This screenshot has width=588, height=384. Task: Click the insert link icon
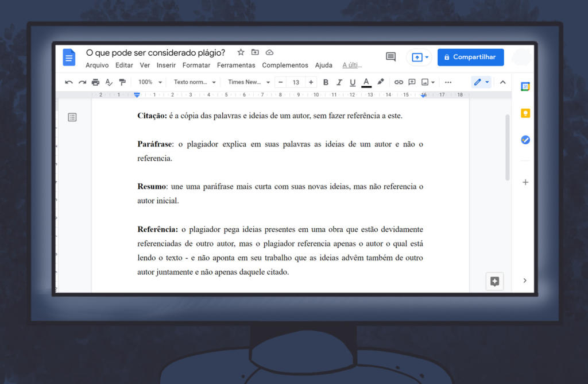[x=399, y=82]
